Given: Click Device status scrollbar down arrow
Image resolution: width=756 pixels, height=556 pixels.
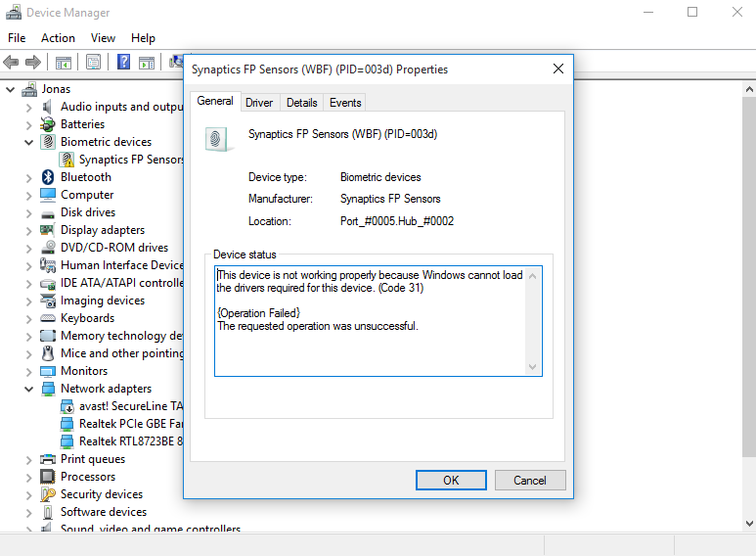Looking at the screenshot, I should tap(532, 367).
